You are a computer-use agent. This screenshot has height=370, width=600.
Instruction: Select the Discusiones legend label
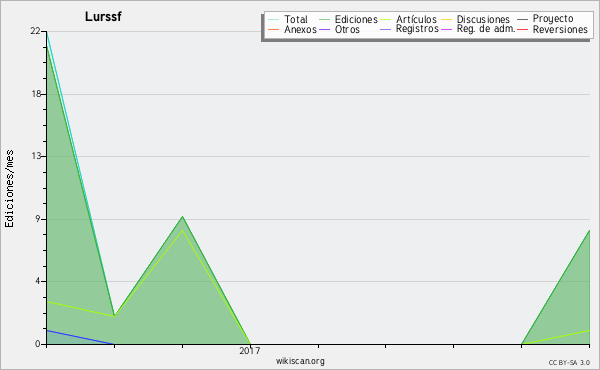[483, 19]
